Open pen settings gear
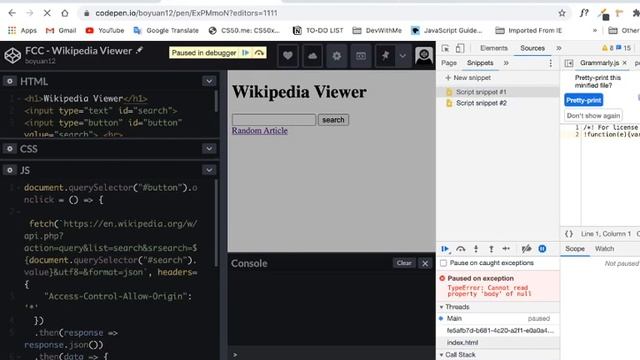The width and height of the screenshot is (640, 360). click(336, 56)
